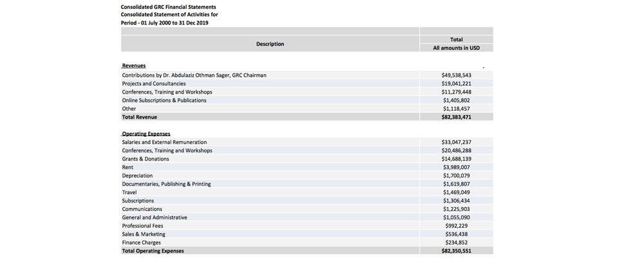Screen dimensions: 644x258
Task: Click the $11,279,448 revenue amount
Action: click(456, 92)
